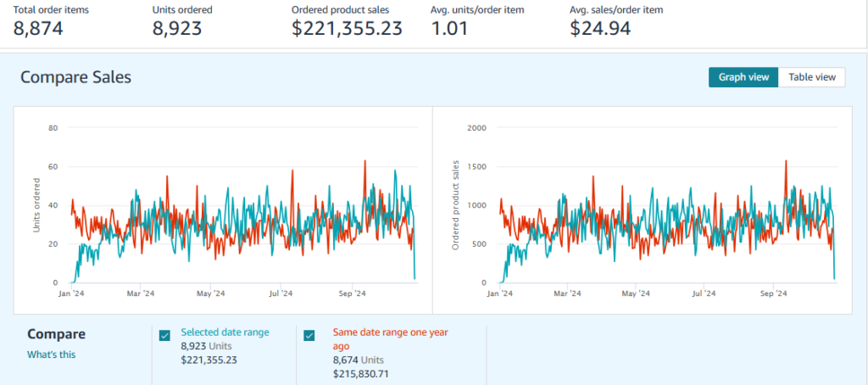868x385 pixels.
Task: Click the Total order items value 8,874
Action: point(38,28)
